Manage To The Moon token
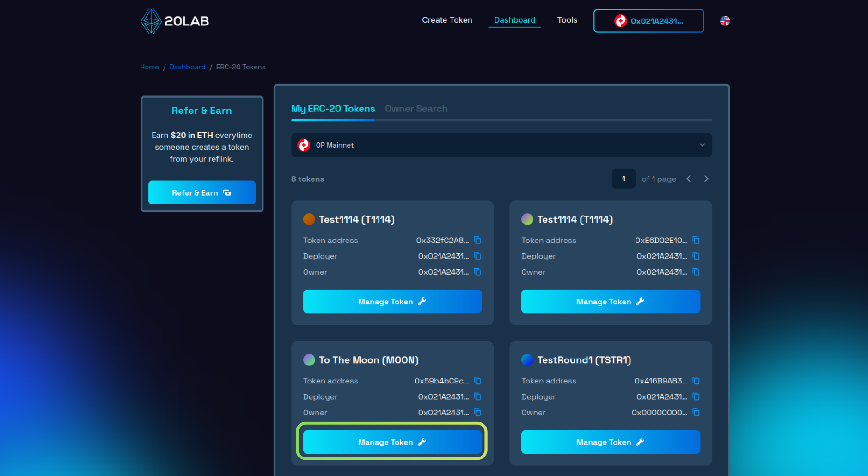The height and width of the screenshot is (476, 868). [392, 442]
